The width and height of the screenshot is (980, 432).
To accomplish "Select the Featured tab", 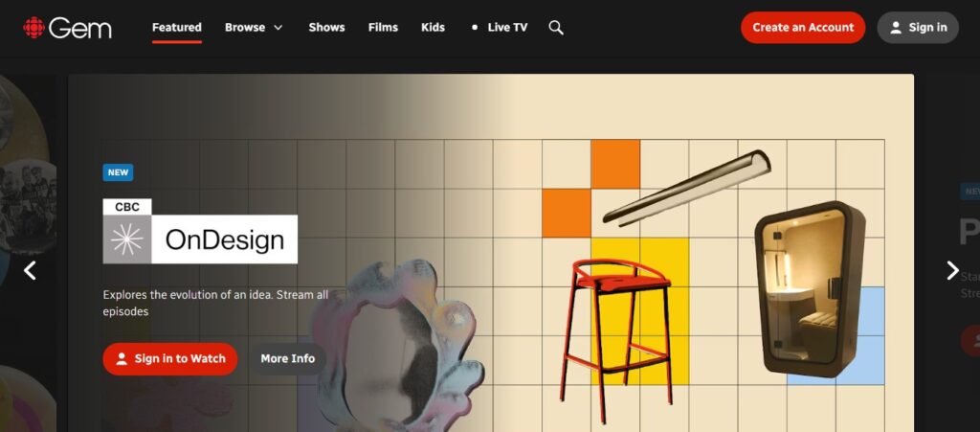I will pyautogui.click(x=177, y=28).
